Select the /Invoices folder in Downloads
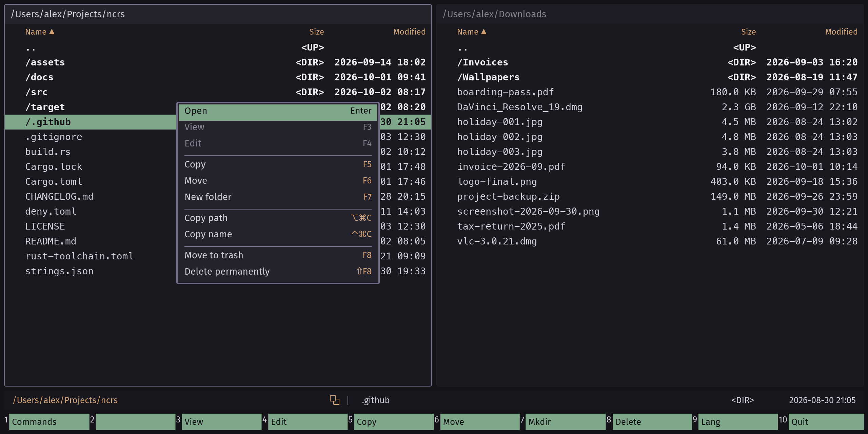This screenshot has height=434, width=868. [650, 62]
